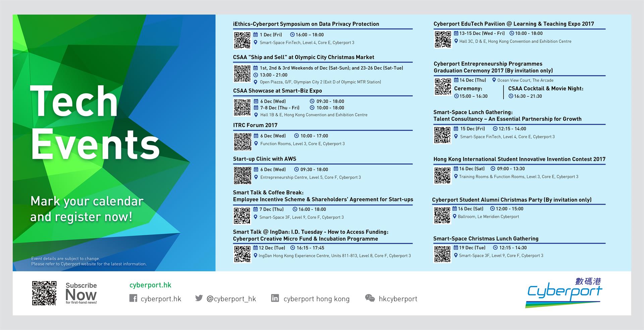Click the Facebook icon beside cyberport.hk

pyautogui.click(x=133, y=298)
